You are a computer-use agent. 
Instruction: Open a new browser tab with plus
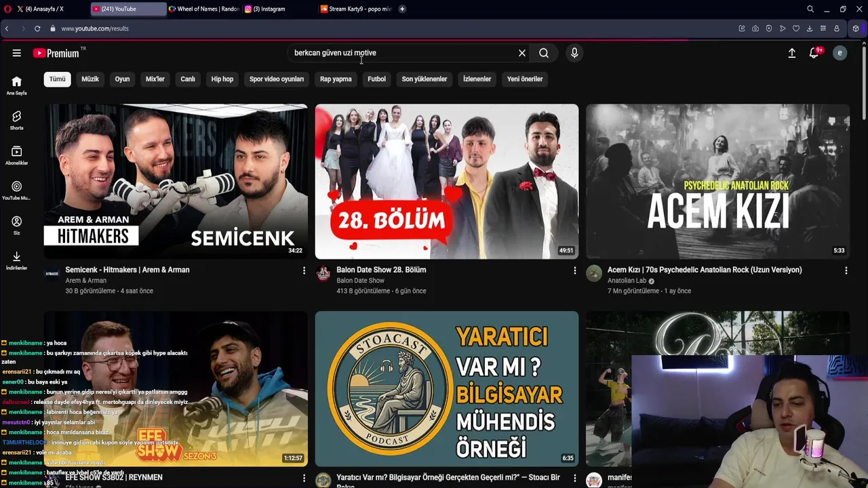402,9
